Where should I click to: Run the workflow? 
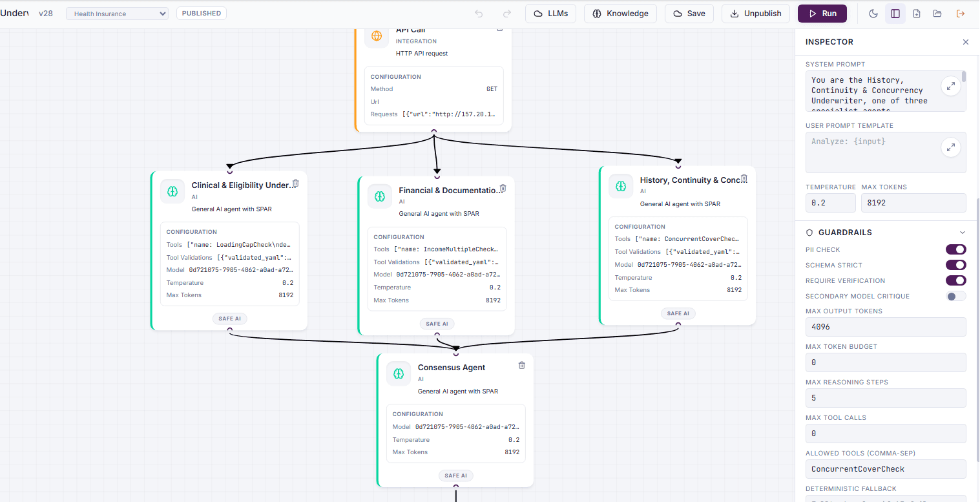tap(822, 14)
